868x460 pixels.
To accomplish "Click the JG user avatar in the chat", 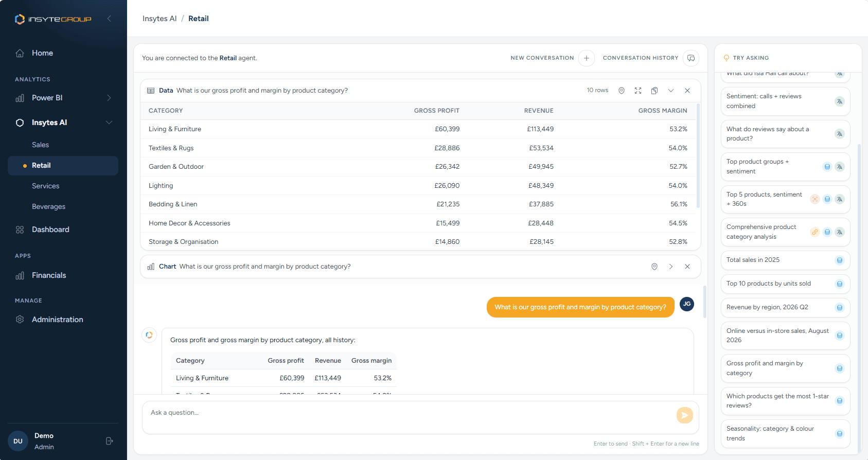I will click(x=687, y=304).
